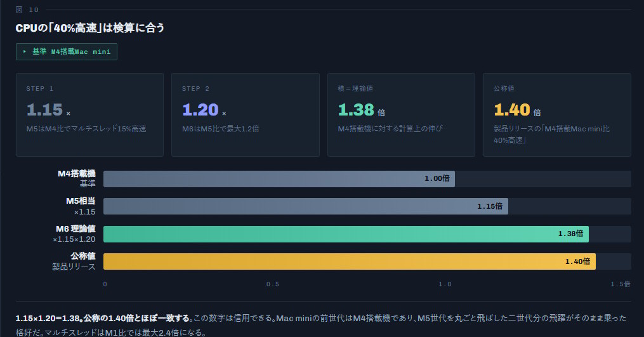Select the green 1.38 倍 value
The width and height of the screenshot is (644, 337).
click(362, 110)
